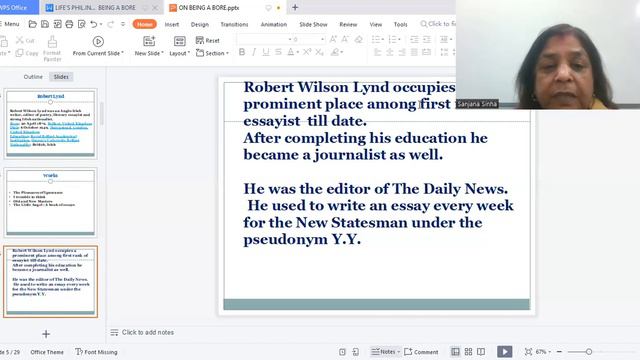
Task: Switch to the Outline pane tab
Action: tap(33, 77)
